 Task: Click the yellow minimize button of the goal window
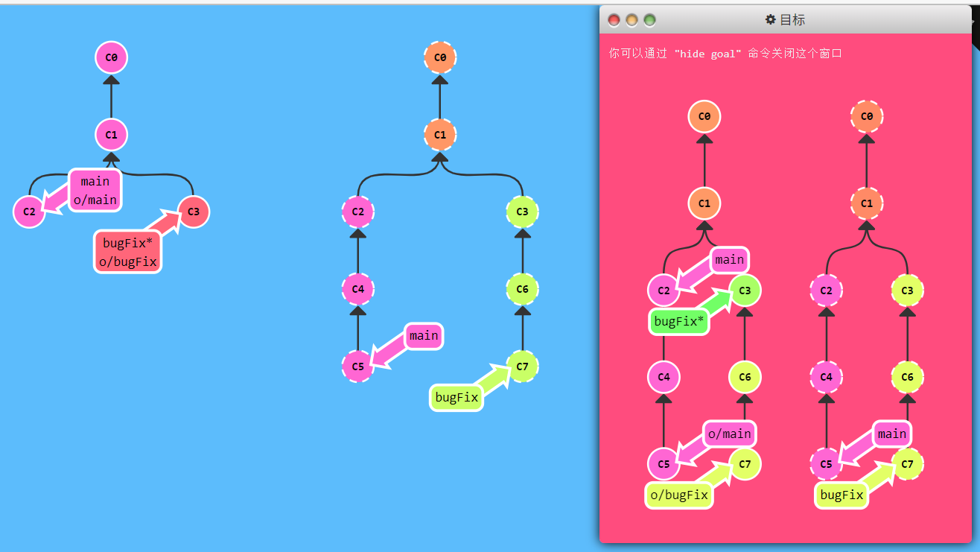tap(632, 20)
